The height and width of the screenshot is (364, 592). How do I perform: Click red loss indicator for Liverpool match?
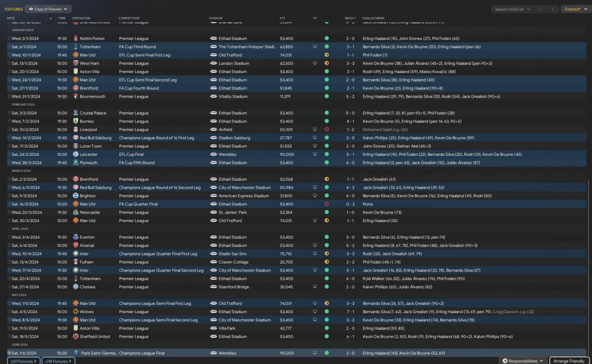point(327,130)
